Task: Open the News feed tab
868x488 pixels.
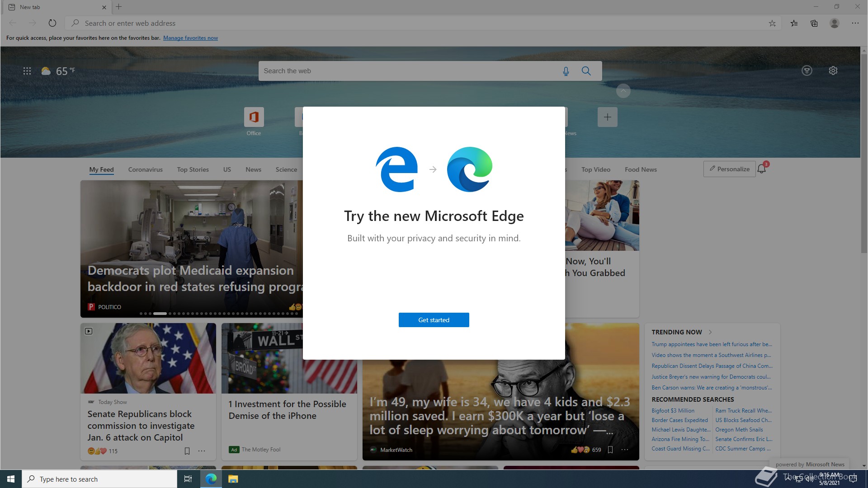Action: click(x=253, y=169)
